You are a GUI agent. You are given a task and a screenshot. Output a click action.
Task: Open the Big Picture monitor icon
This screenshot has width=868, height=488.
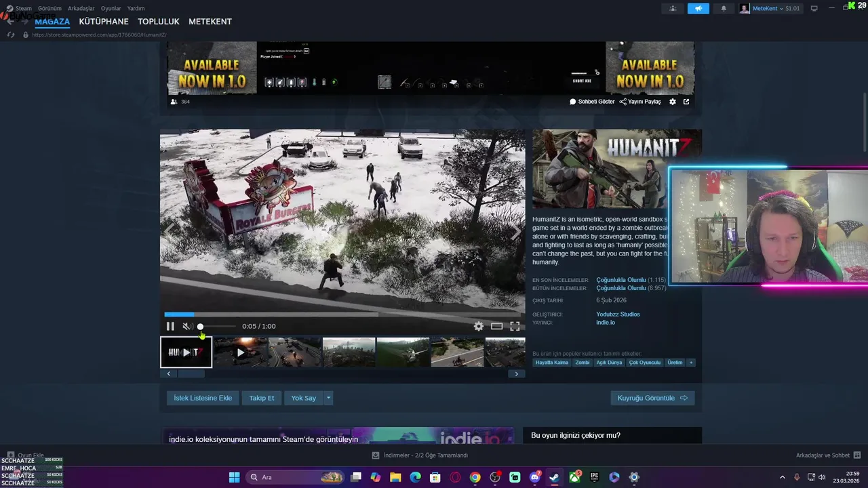(x=814, y=8)
